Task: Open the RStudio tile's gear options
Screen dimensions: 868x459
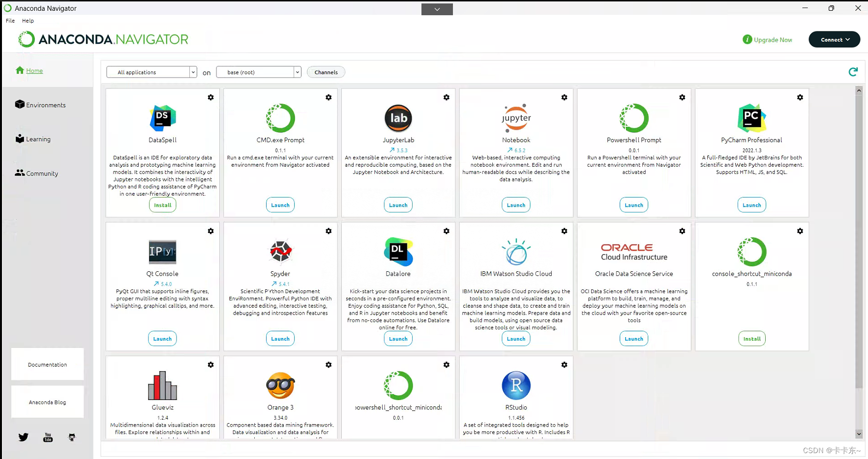Action: (x=564, y=365)
